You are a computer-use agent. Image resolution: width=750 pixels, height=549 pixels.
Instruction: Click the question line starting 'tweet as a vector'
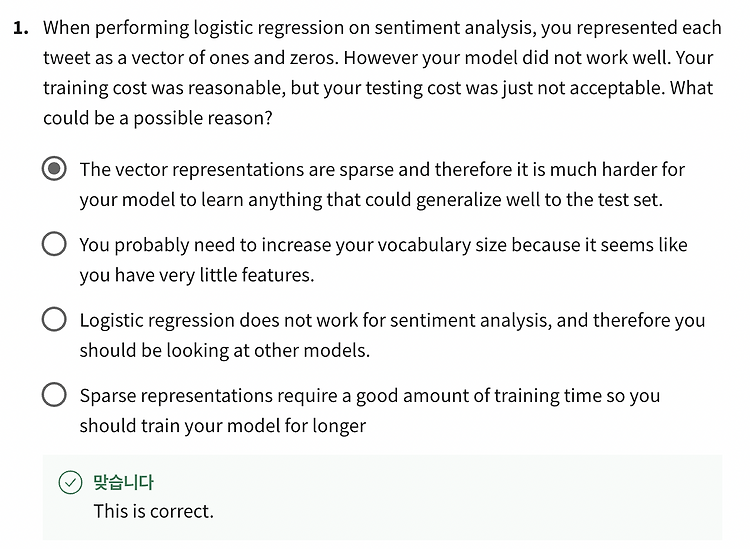[378, 58]
